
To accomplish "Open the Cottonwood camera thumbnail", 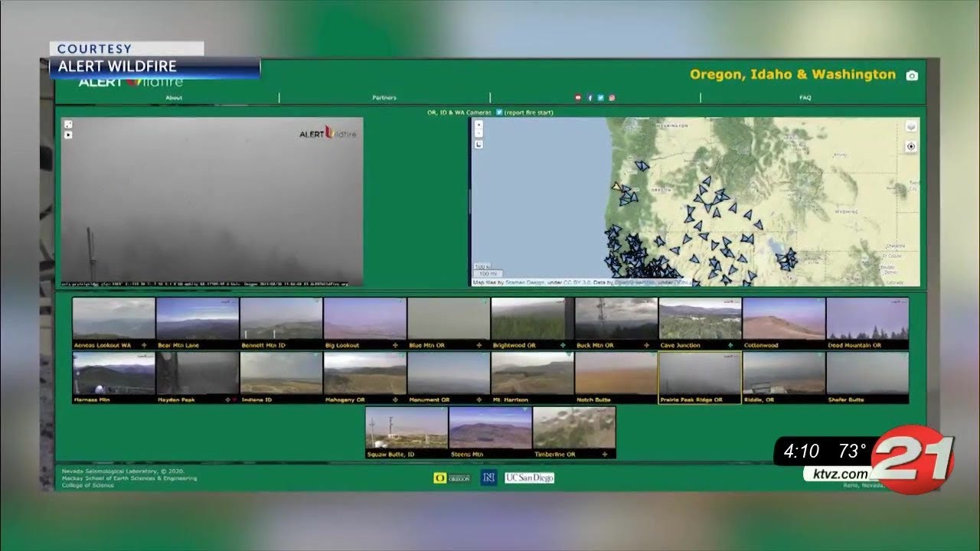I will (784, 323).
